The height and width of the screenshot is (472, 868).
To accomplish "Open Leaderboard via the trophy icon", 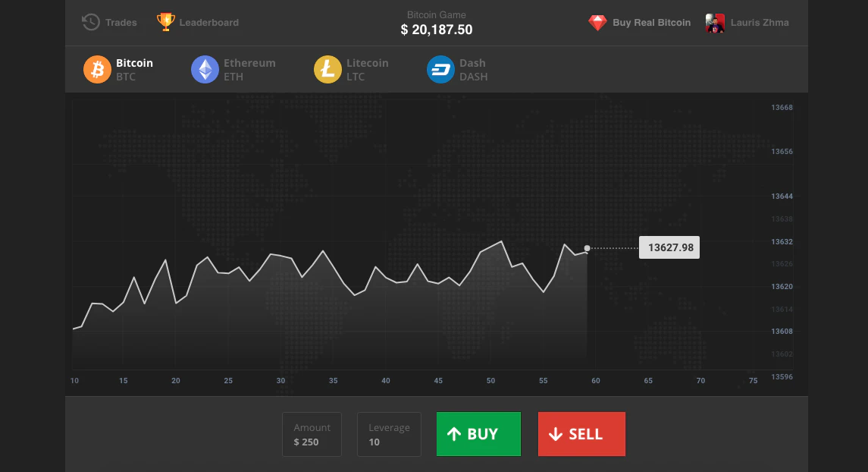I will pyautogui.click(x=165, y=22).
